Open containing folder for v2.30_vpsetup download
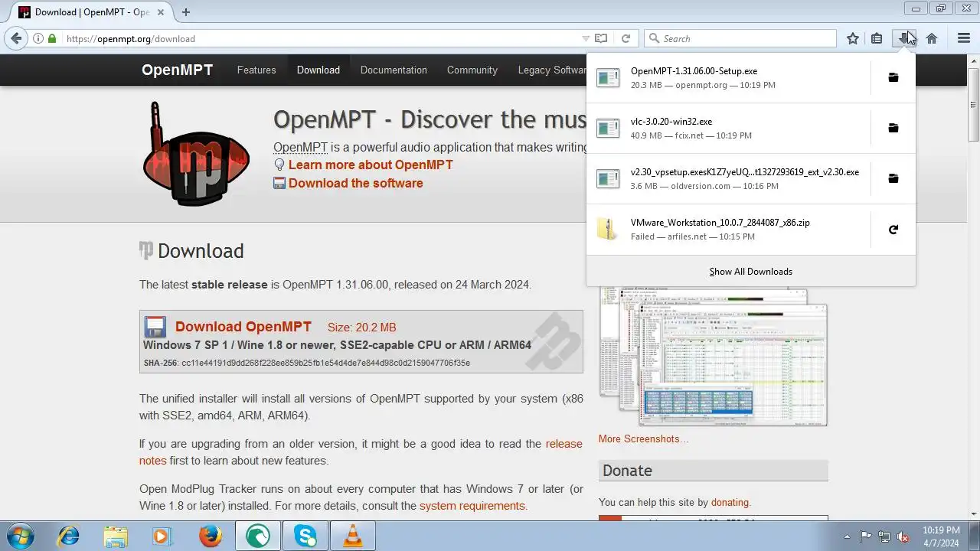 tap(893, 178)
